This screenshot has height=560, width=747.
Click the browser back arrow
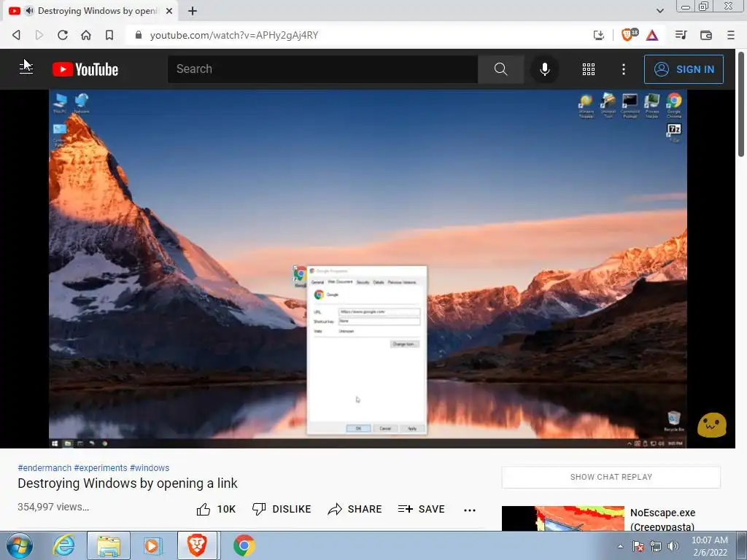(16, 35)
